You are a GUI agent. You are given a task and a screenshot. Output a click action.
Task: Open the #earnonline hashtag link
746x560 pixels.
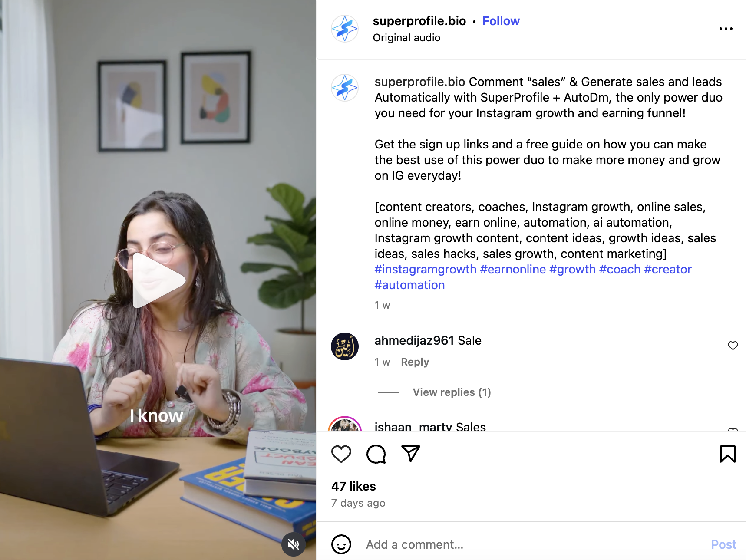(x=513, y=269)
